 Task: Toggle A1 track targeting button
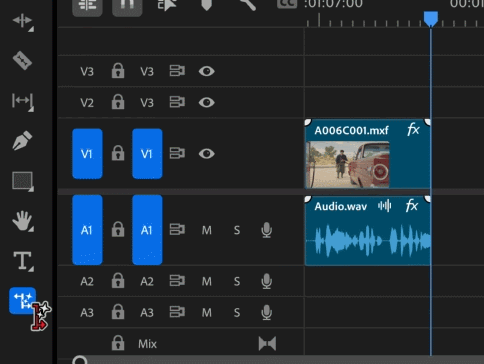pos(147,230)
